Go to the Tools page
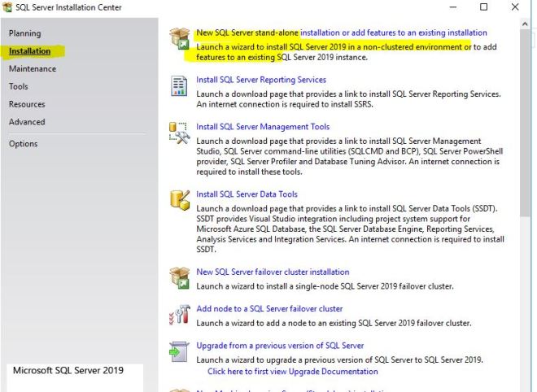Screen dimensions: 537x392 18,87
